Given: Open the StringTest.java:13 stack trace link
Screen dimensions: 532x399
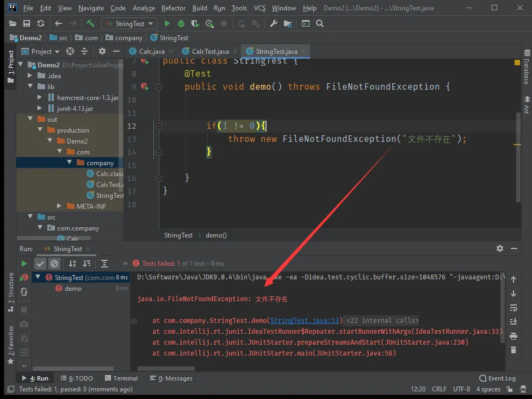Looking at the screenshot, I should 304,321.
